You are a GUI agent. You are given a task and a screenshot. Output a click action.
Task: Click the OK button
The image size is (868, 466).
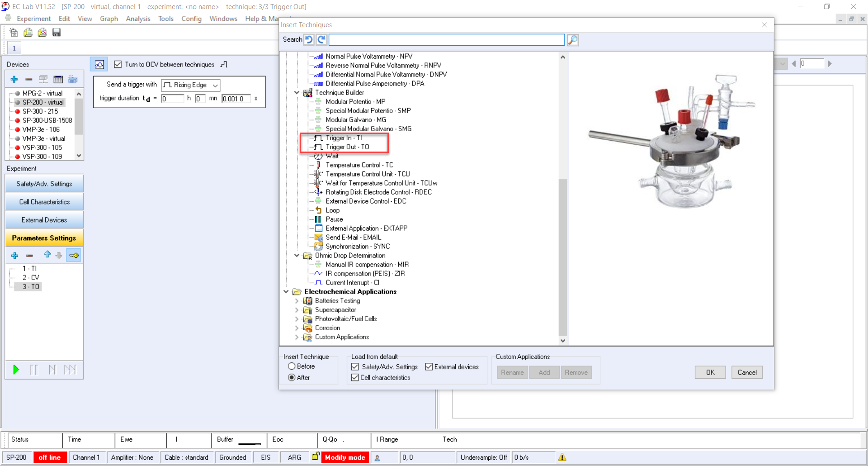(x=710, y=372)
